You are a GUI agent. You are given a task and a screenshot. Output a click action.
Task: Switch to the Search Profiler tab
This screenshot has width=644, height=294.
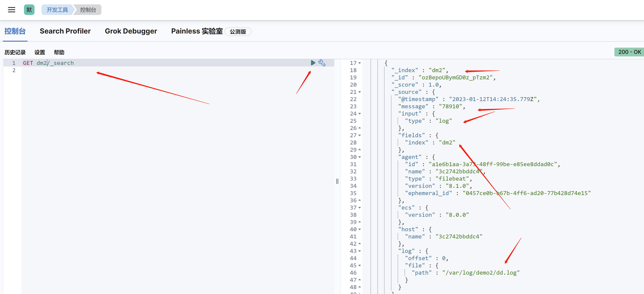click(x=65, y=31)
